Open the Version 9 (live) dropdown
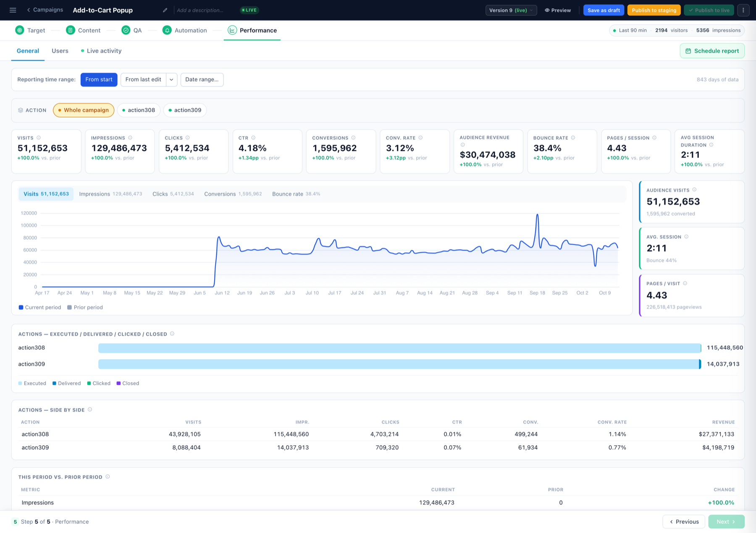The height and width of the screenshot is (533, 756). point(511,10)
